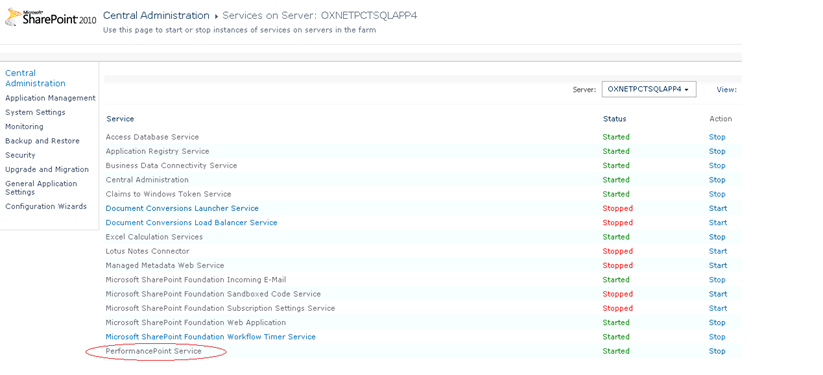Start Managed Metadata Web Service
This screenshot has width=823, height=375.
click(718, 265)
